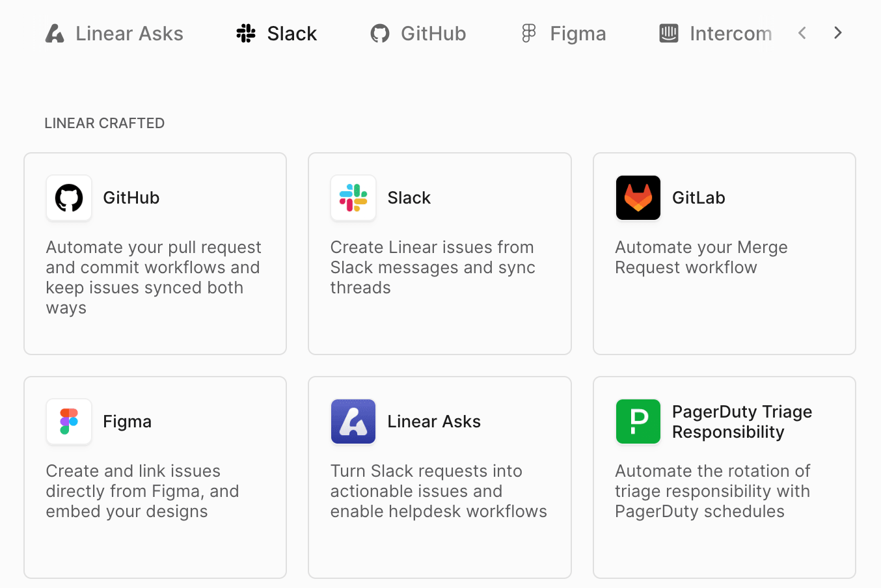Screen dimensions: 881x588
Task: Click the LINEAR CRAFTED section heading
Action: 105,123
